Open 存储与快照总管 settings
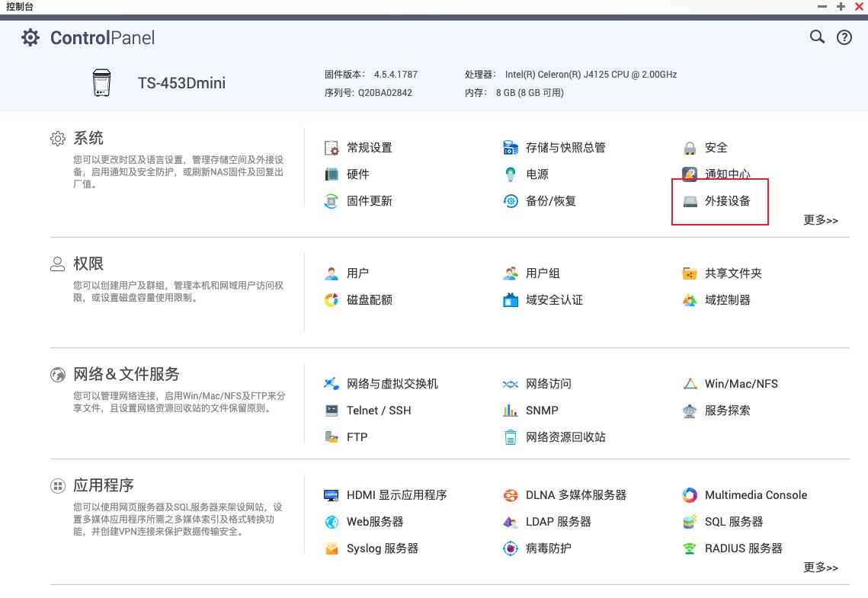 pyautogui.click(x=565, y=147)
